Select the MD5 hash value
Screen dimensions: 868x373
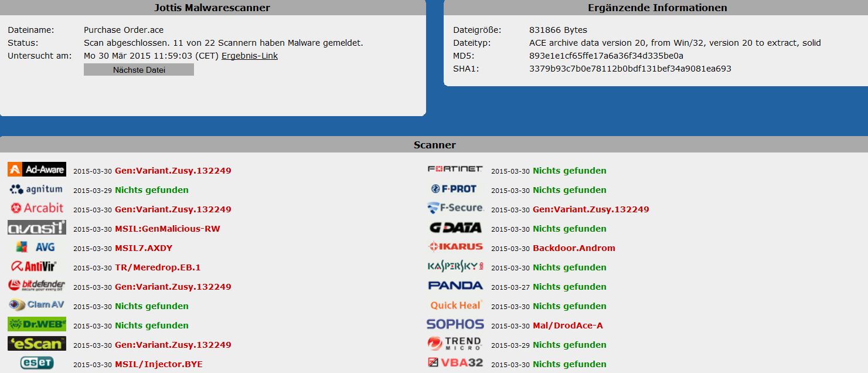pos(606,56)
